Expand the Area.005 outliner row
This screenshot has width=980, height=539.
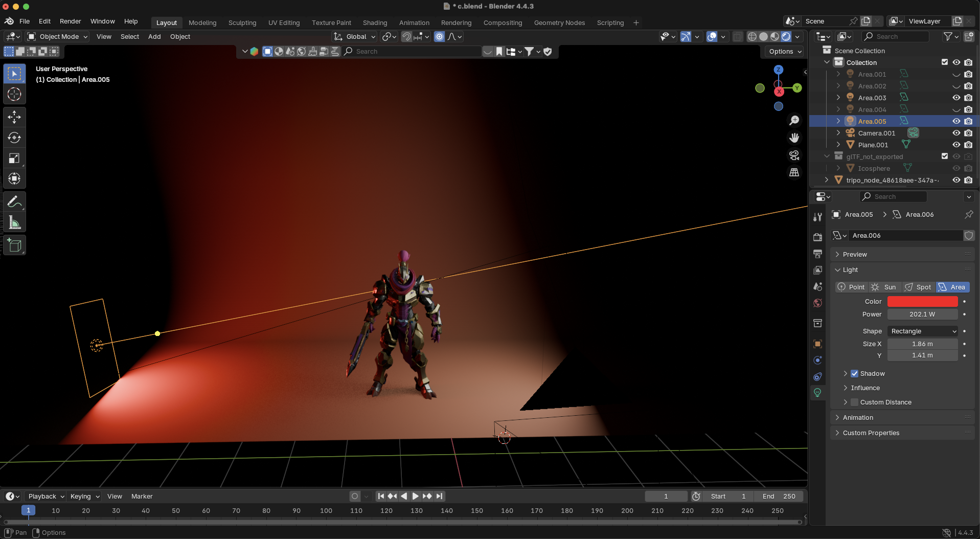838,121
